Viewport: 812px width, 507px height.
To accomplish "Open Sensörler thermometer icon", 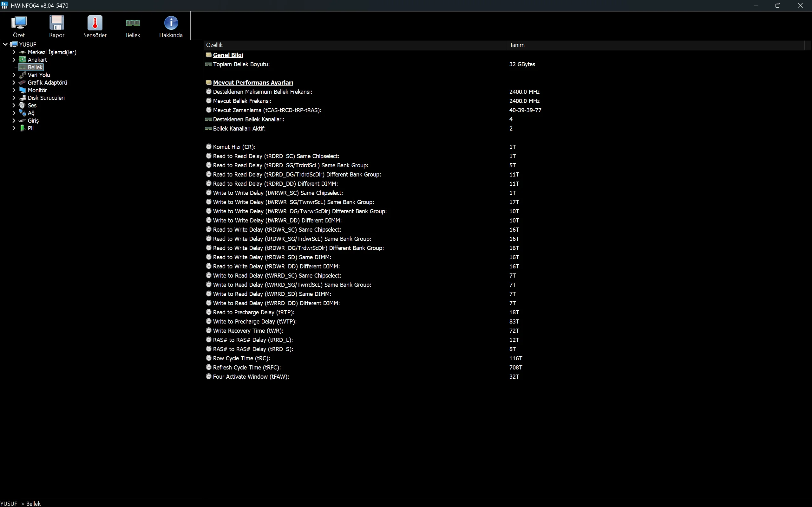I will pyautogui.click(x=95, y=23).
